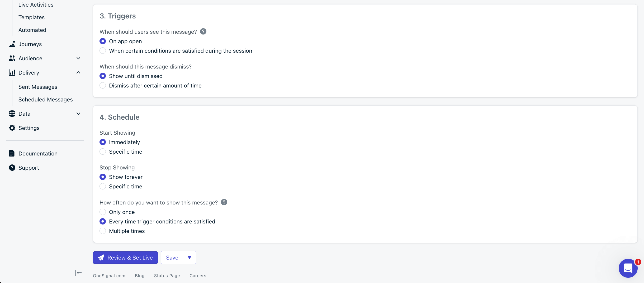
Task: Choose 'Dismiss after certain amount of time'
Action: [103, 85]
